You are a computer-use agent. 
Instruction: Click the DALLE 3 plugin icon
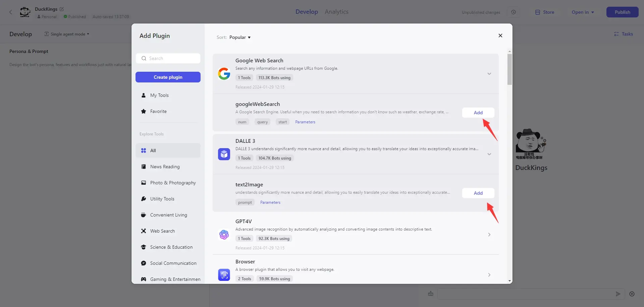click(x=224, y=154)
